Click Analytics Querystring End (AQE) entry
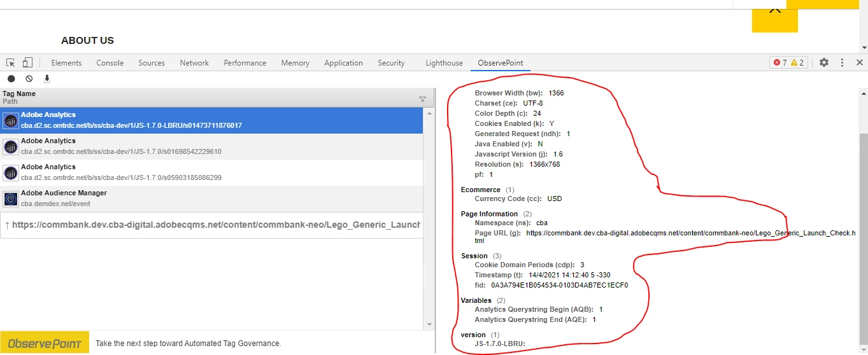The height and width of the screenshot is (355, 868). pos(536,319)
